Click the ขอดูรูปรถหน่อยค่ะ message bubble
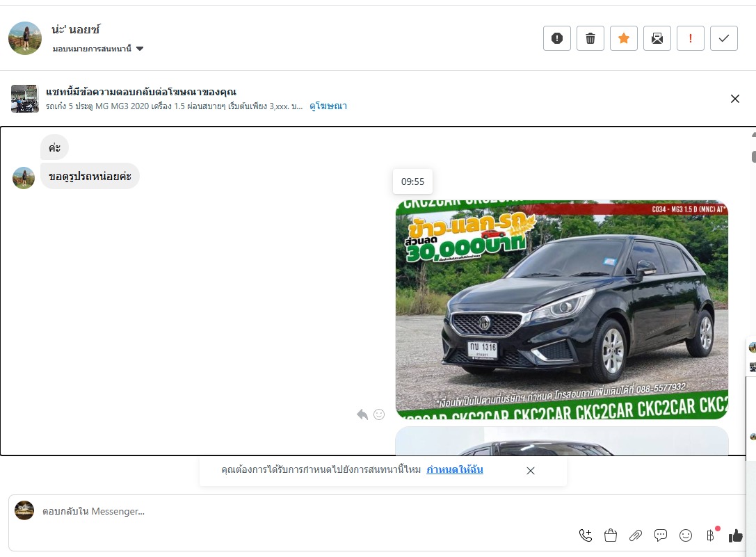Viewport: 756px width, 557px height. (90, 176)
